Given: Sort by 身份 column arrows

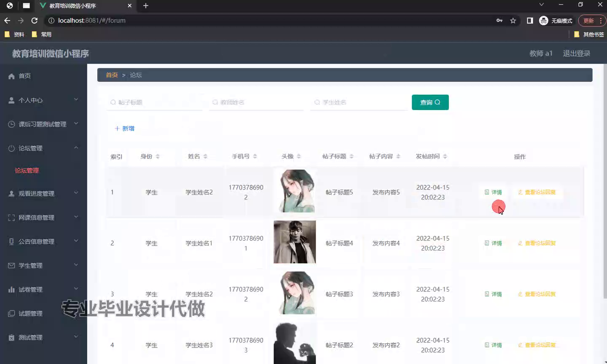Looking at the screenshot, I should [158, 156].
